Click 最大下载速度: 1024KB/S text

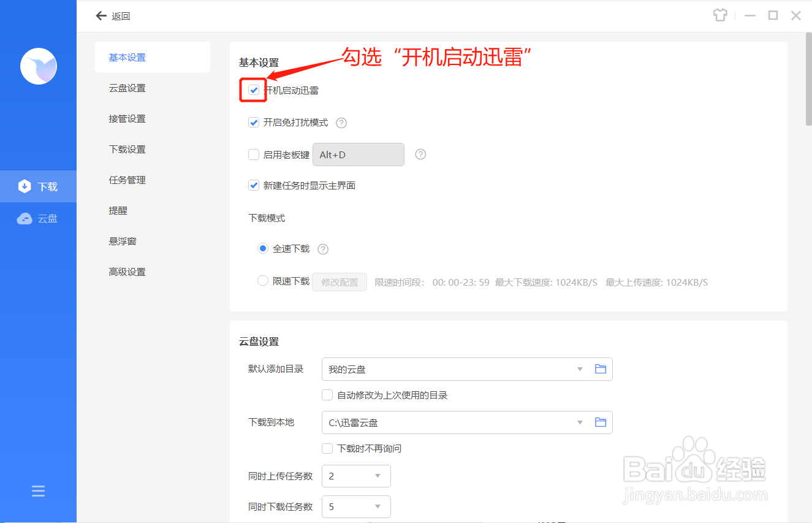[546, 282]
